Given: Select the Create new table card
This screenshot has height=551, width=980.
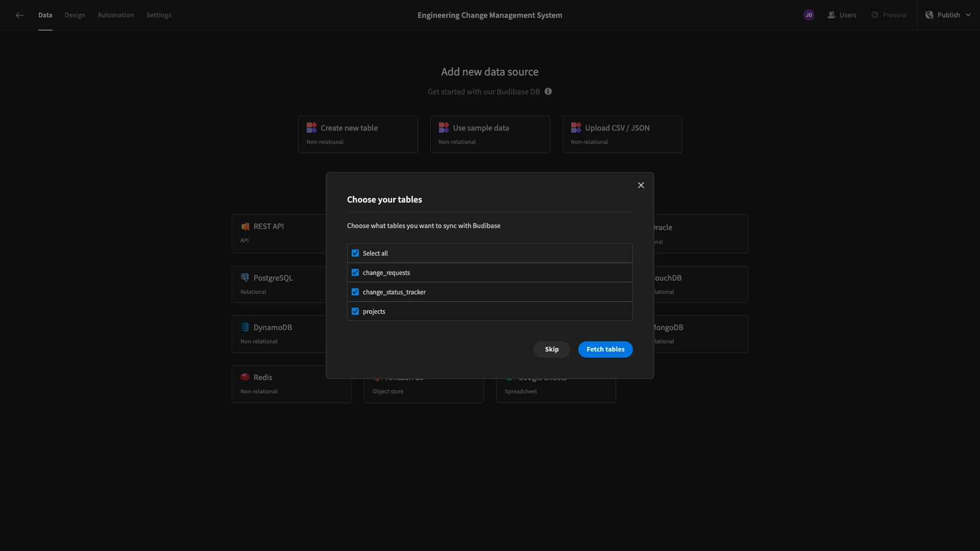Looking at the screenshot, I should pyautogui.click(x=358, y=134).
